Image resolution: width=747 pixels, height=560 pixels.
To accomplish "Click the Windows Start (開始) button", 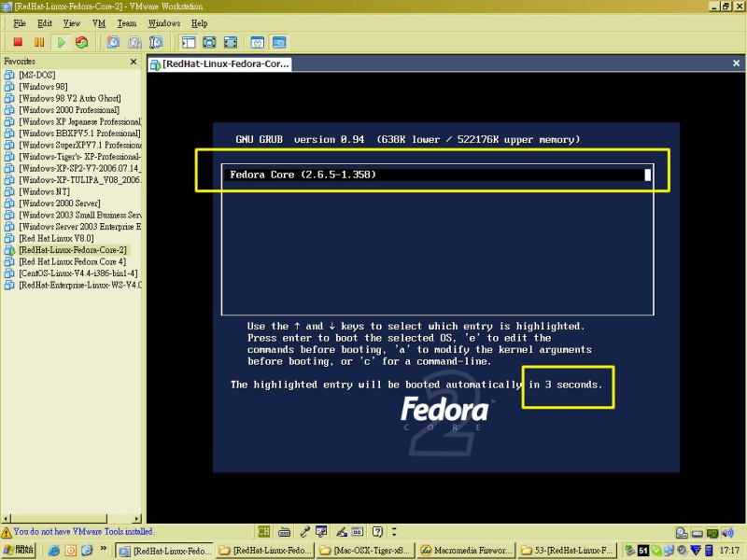I will (18, 550).
